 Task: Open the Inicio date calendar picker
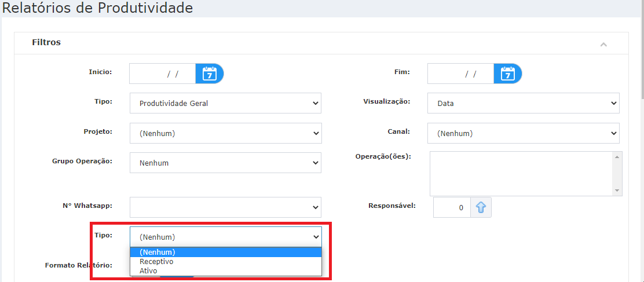coord(210,74)
